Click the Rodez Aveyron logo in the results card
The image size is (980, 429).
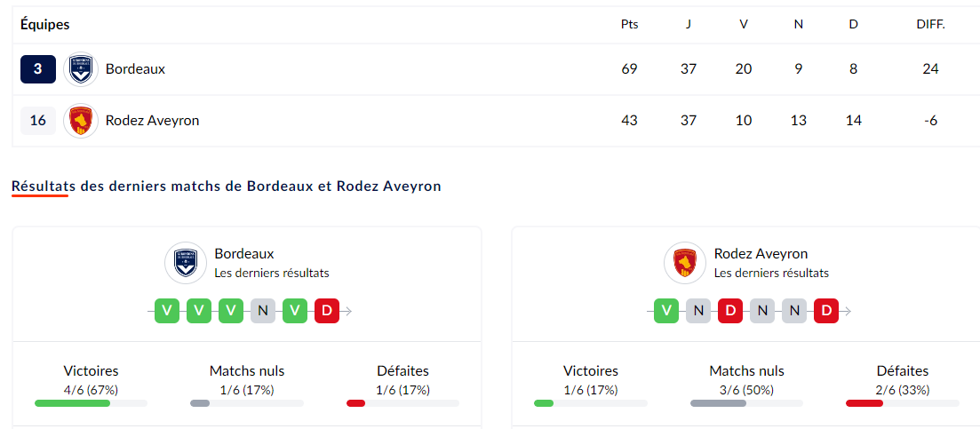[x=685, y=264]
